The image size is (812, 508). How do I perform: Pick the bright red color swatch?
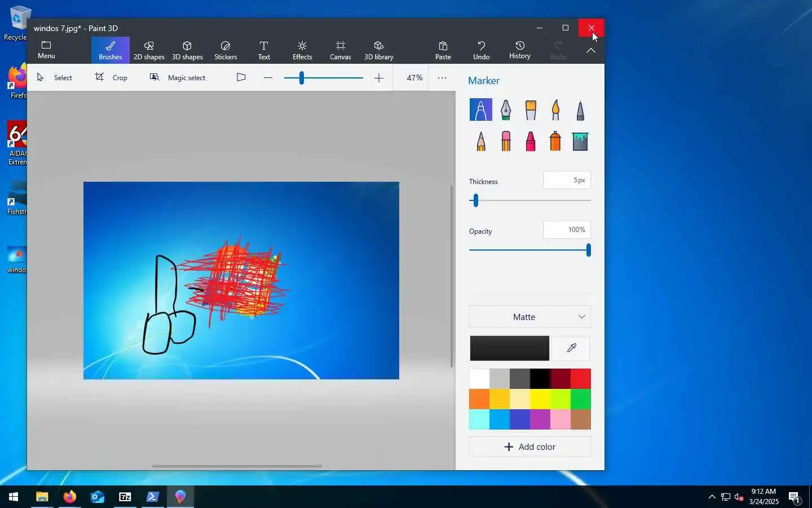[x=581, y=379]
